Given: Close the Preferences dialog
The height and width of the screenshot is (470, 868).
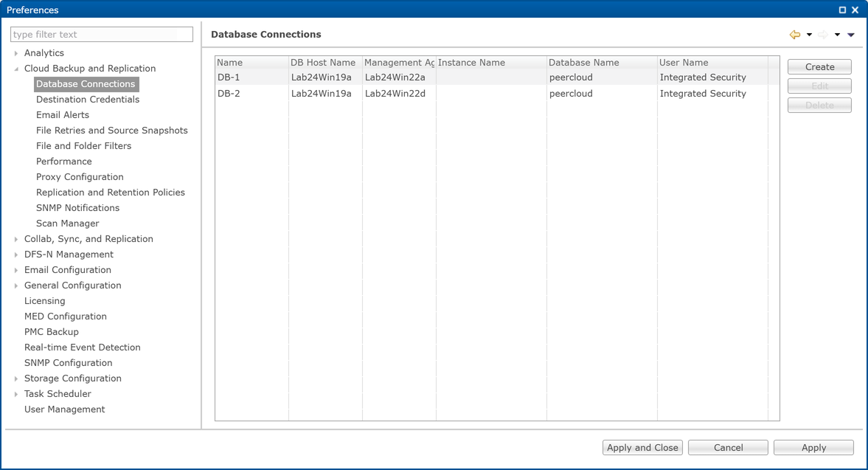Looking at the screenshot, I should 855,10.
